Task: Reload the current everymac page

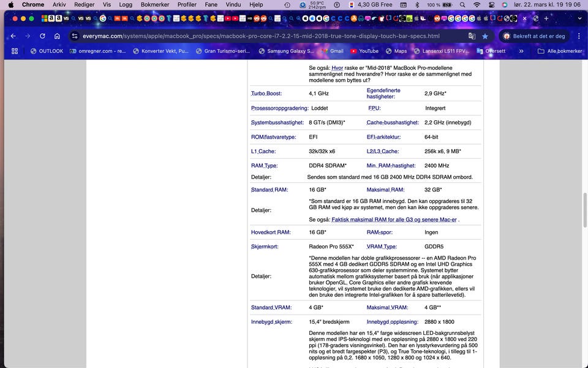Action: click(42, 36)
